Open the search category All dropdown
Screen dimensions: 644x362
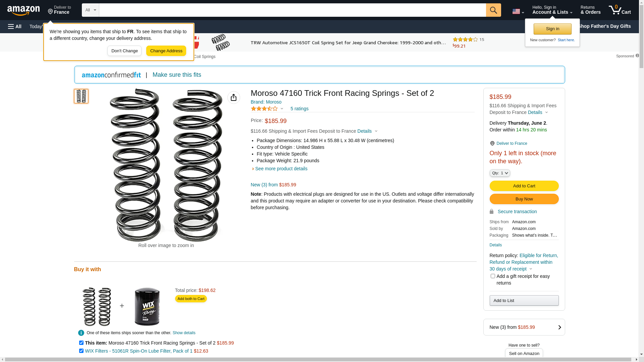coord(90,10)
